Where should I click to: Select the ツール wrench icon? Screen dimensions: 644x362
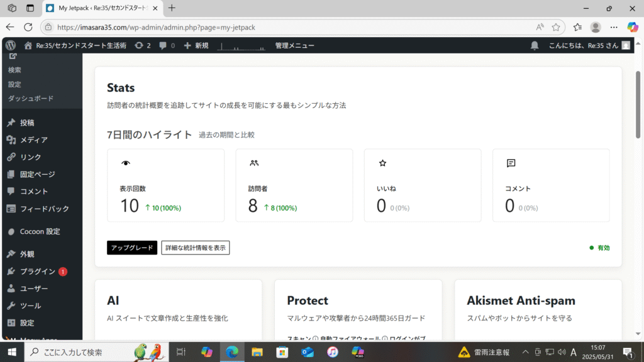tap(11, 306)
